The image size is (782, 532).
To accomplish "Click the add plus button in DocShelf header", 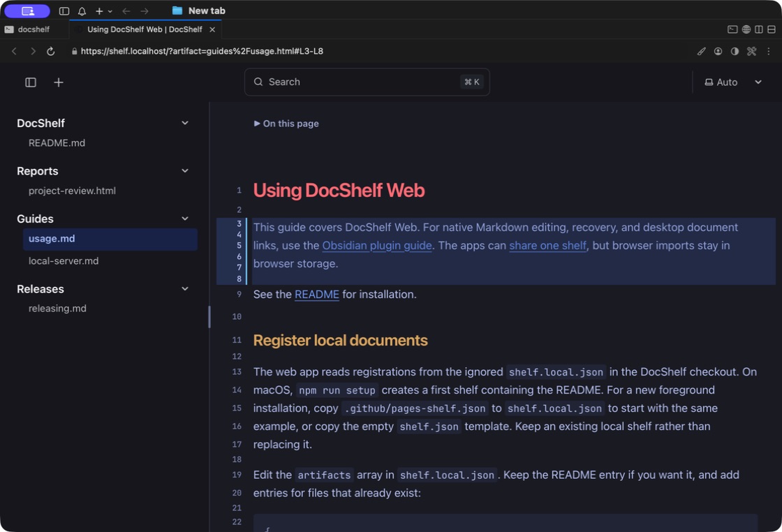I will (59, 82).
